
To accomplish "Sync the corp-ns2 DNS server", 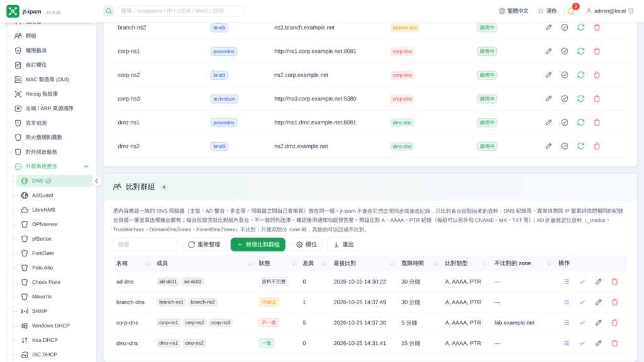I will 580,75.
